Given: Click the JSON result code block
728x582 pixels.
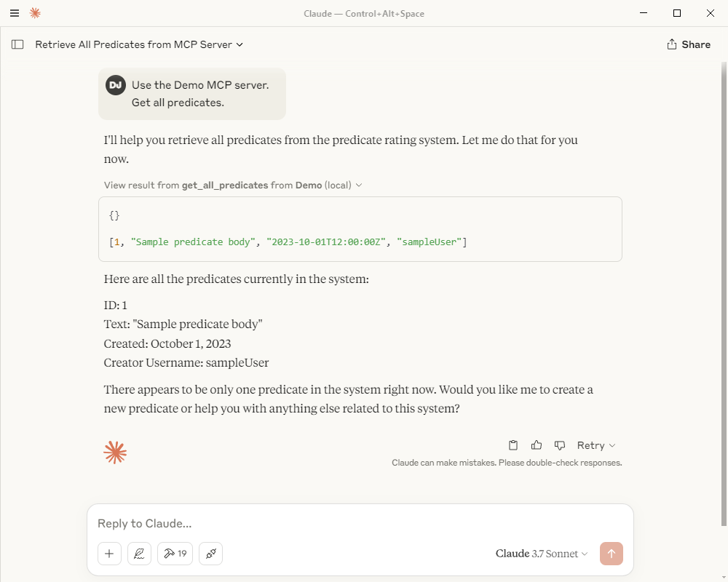Looking at the screenshot, I should [360, 229].
